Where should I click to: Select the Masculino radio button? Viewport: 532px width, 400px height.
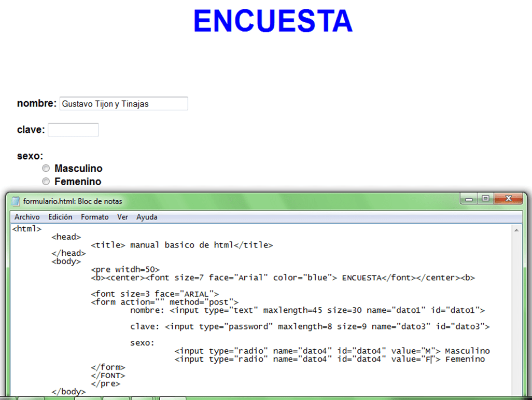click(x=46, y=169)
